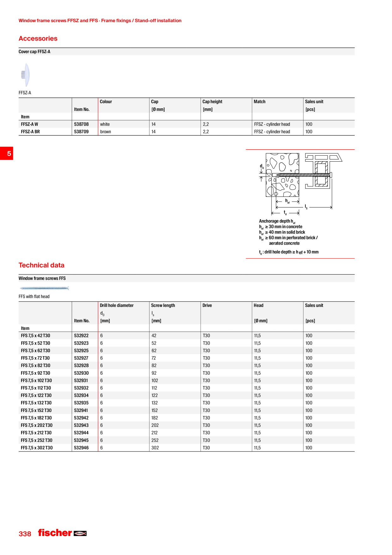Click 'FFS 7,5 x 102 T30' item
The image size is (392, 555).
(36, 381)
